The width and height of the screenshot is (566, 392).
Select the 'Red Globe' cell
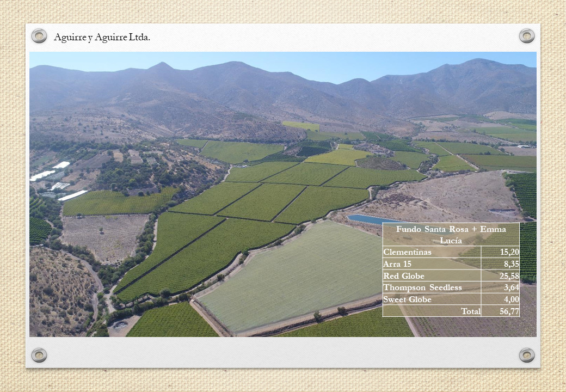pyautogui.click(x=432, y=276)
